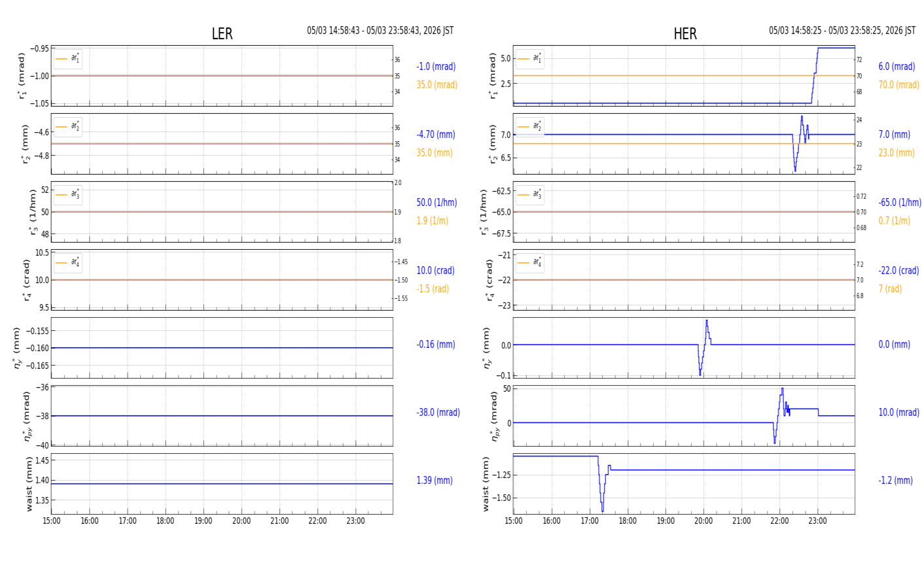Click LER waist value 1.39 (mm)
924x565 pixels.
[x=435, y=481]
